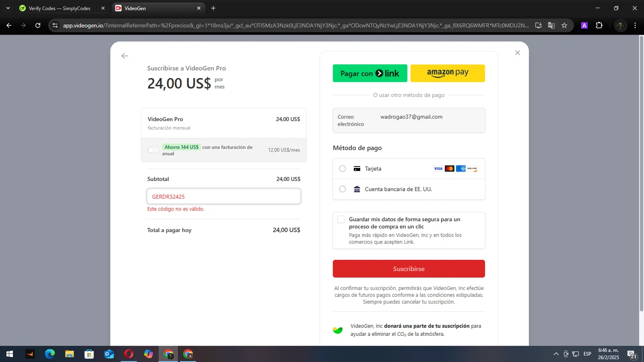Open a new browser tab
The width and height of the screenshot is (644, 362).
tap(213, 8)
